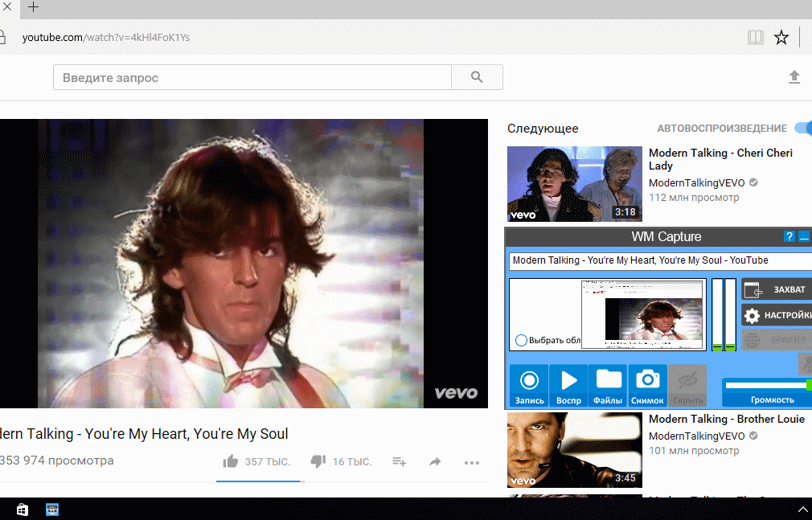812x520 pixels.
Task: Visit ModernTalkingVEVO channel under Brother Louie
Action: pos(696,436)
